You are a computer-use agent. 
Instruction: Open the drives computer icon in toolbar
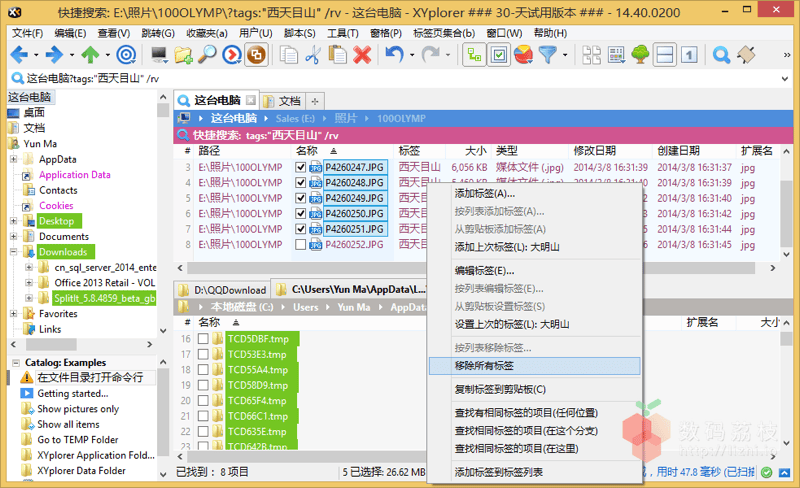pyautogui.click(x=159, y=55)
